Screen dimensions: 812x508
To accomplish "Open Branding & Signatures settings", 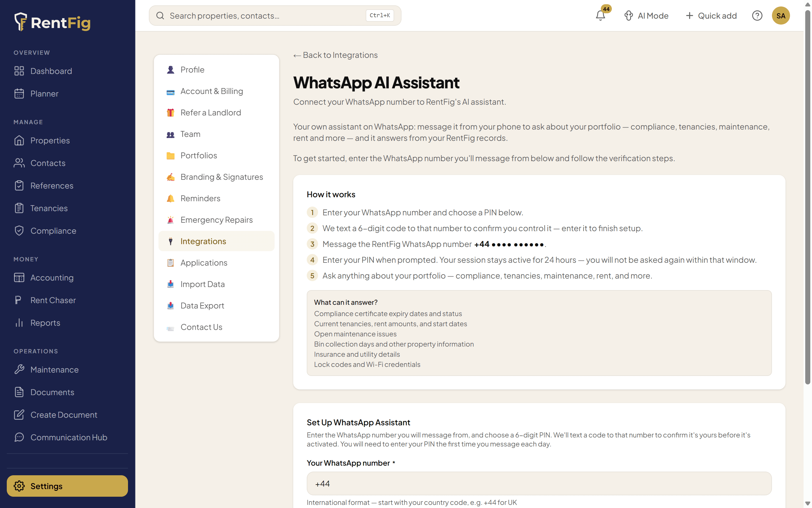I will pos(217,177).
